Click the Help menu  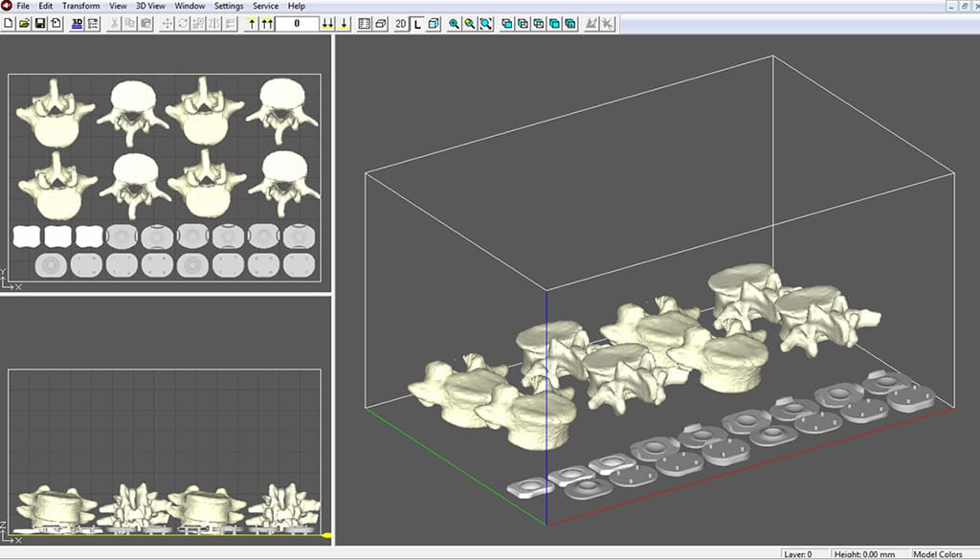coord(297,6)
